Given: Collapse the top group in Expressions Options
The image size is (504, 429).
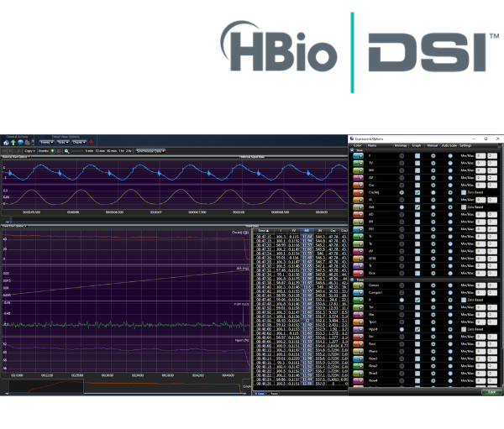Looking at the screenshot, I should pos(353,150).
